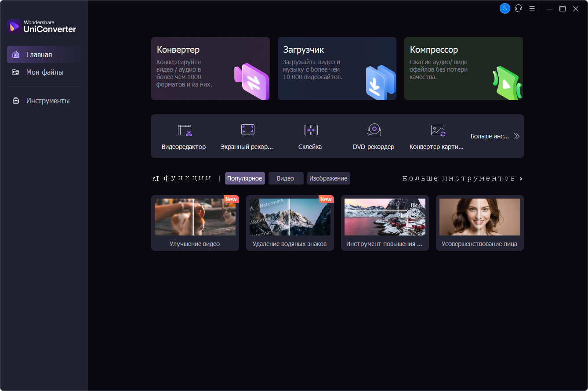
Task: Expand tools with the double chevron arrow
Action: tap(516, 136)
